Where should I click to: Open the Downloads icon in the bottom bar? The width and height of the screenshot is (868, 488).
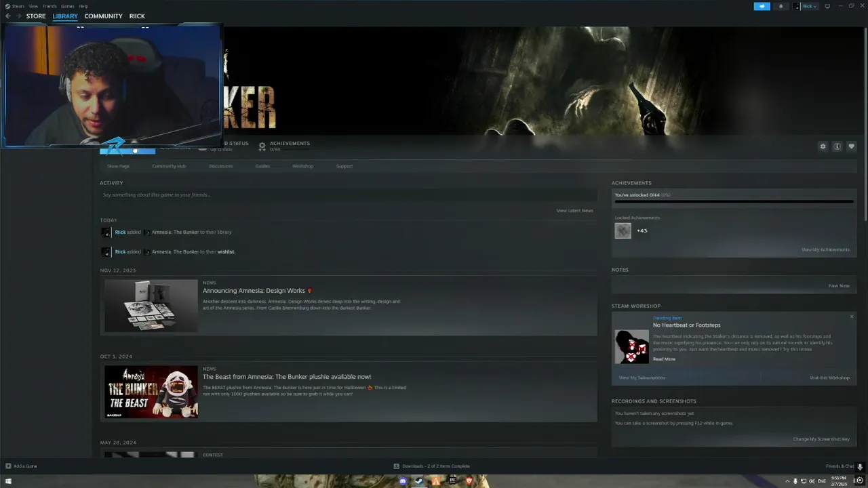point(397,466)
